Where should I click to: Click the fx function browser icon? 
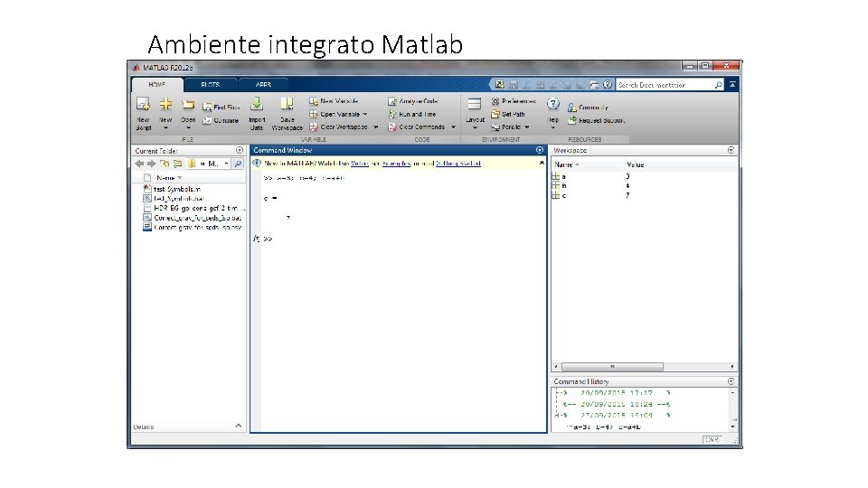pyautogui.click(x=256, y=239)
